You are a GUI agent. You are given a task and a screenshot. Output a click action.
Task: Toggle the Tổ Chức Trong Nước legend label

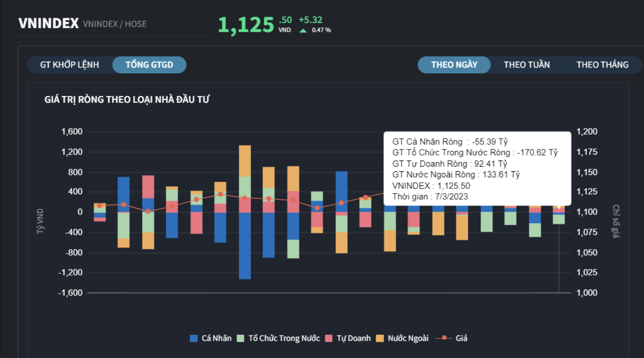tap(284, 338)
